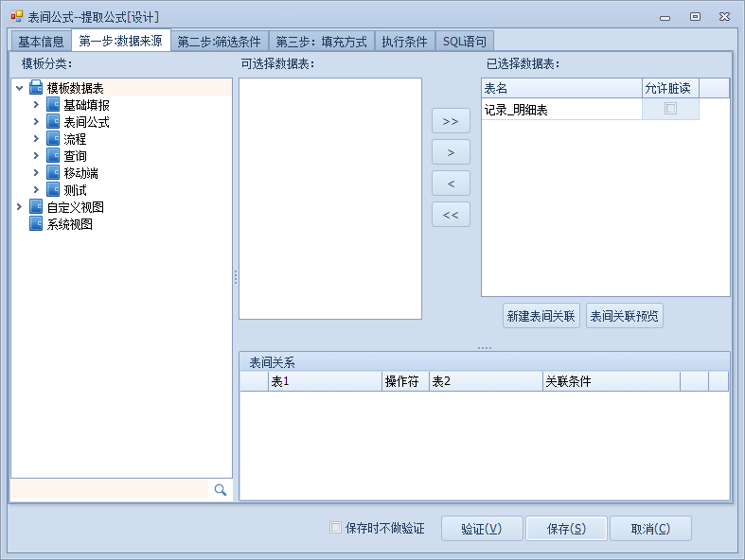This screenshot has width=745, height=560.
Task: Click the 系统视图 icon
Action: pyautogui.click(x=36, y=224)
